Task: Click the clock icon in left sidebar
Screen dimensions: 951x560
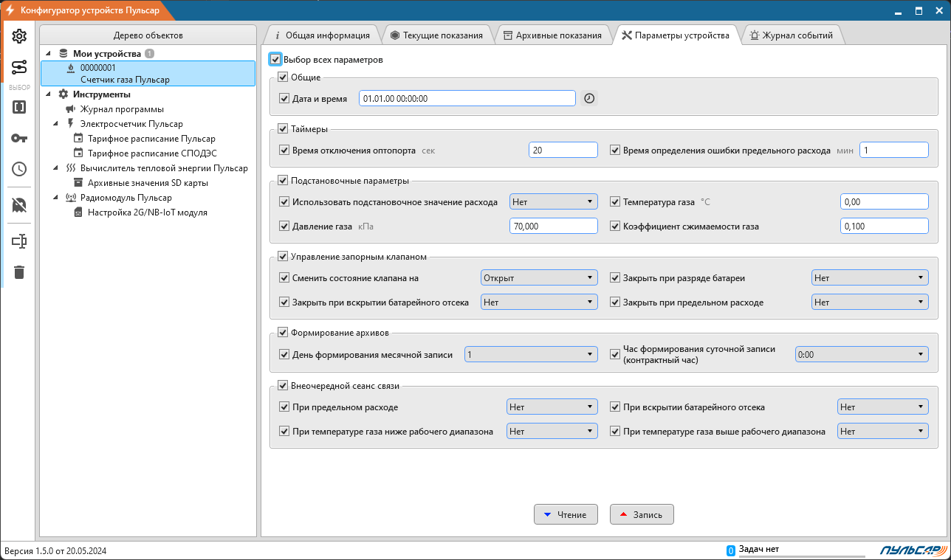Action: point(19,169)
